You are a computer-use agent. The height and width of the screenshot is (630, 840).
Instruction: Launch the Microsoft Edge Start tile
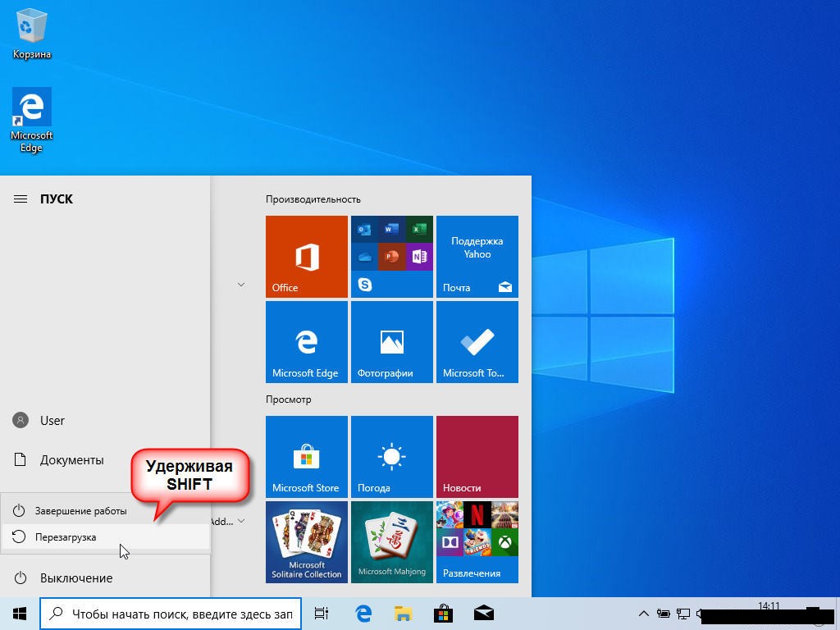(307, 342)
